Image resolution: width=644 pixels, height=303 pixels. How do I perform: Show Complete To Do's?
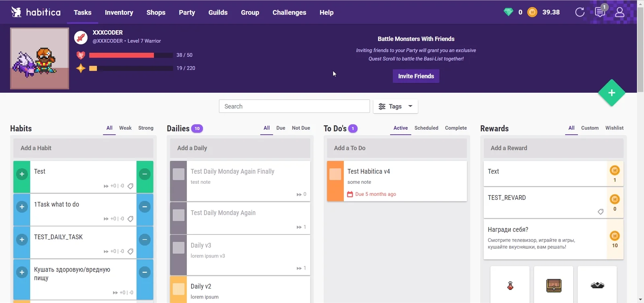click(x=456, y=128)
